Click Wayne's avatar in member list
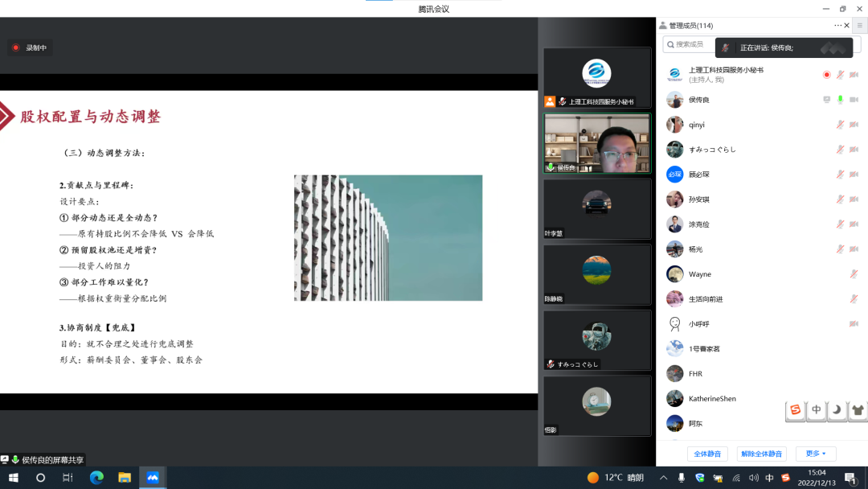 pyautogui.click(x=675, y=274)
